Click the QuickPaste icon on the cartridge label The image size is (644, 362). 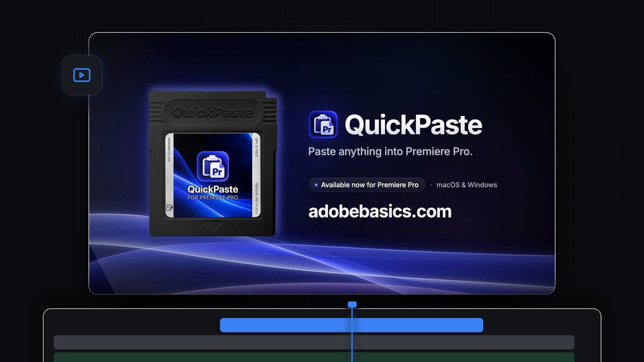pyautogui.click(x=213, y=166)
